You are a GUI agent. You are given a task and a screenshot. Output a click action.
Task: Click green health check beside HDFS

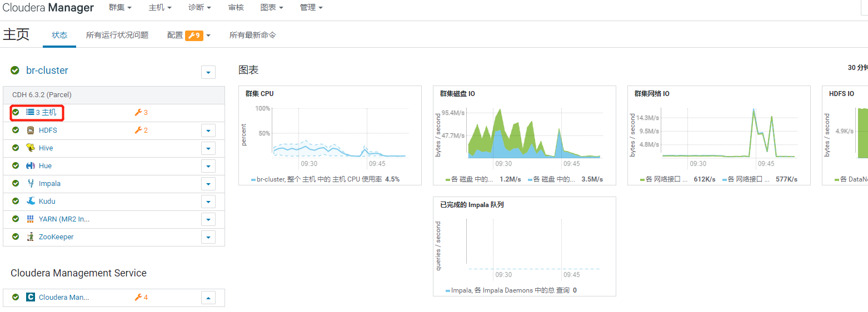pos(16,130)
